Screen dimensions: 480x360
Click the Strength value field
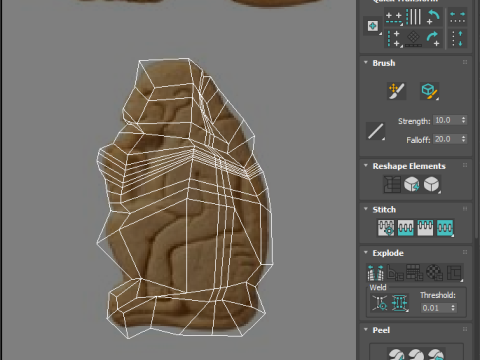447,120
